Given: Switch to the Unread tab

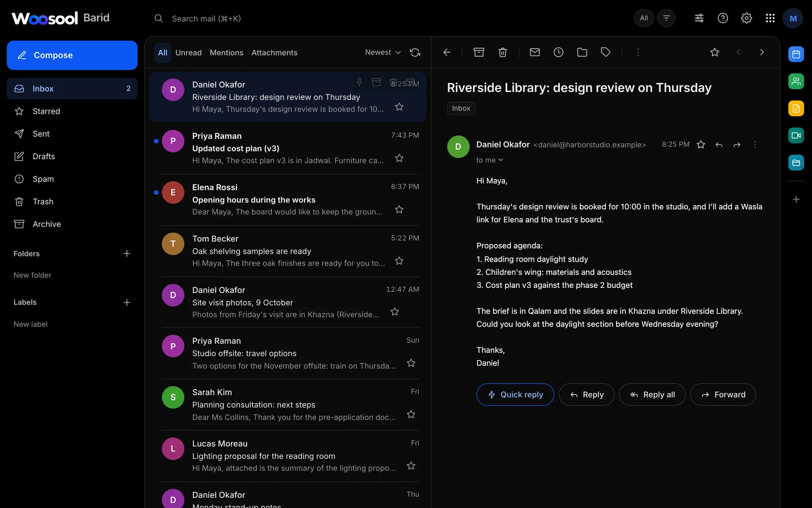Looking at the screenshot, I should pos(188,52).
